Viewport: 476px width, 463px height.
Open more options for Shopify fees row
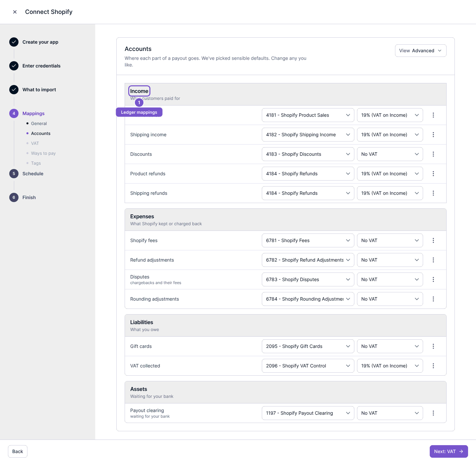(x=433, y=240)
